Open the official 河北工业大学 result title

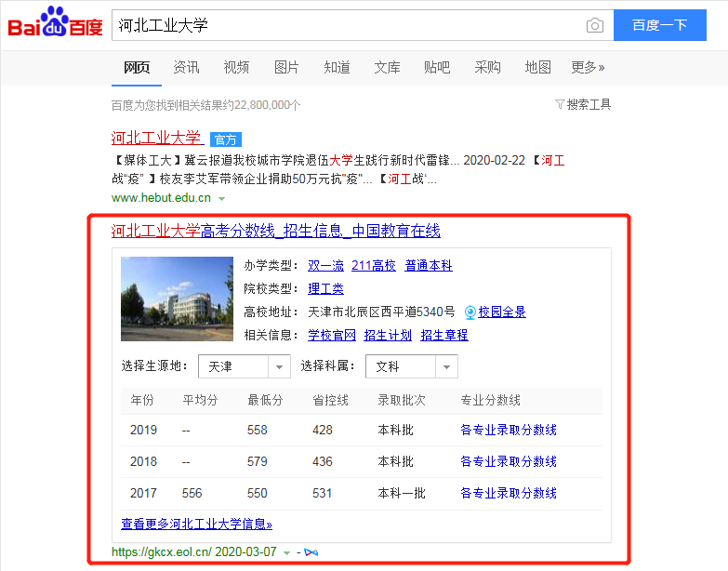[x=156, y=138]
